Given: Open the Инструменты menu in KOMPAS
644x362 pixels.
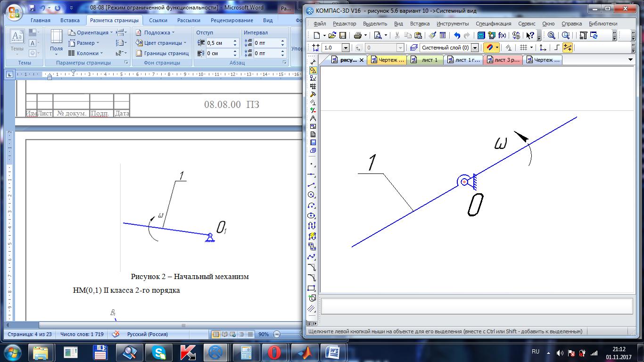Looking at the screenshot, I should pos(453,24).
